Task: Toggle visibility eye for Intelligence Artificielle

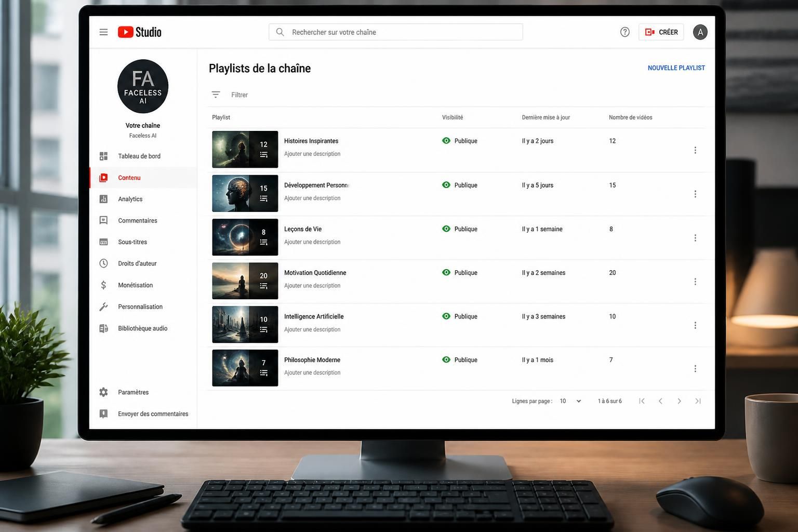Action: pos(446,316)
